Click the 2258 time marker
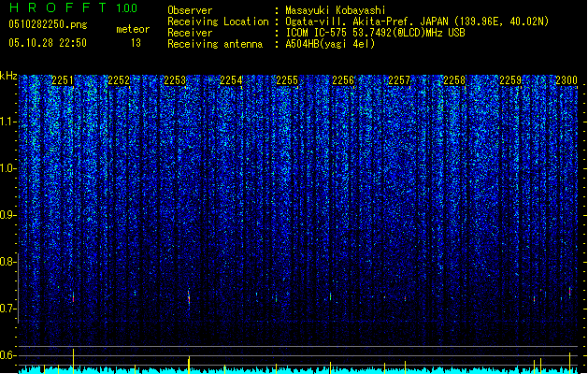The image size is (588, 374). [x=454, y=80]
